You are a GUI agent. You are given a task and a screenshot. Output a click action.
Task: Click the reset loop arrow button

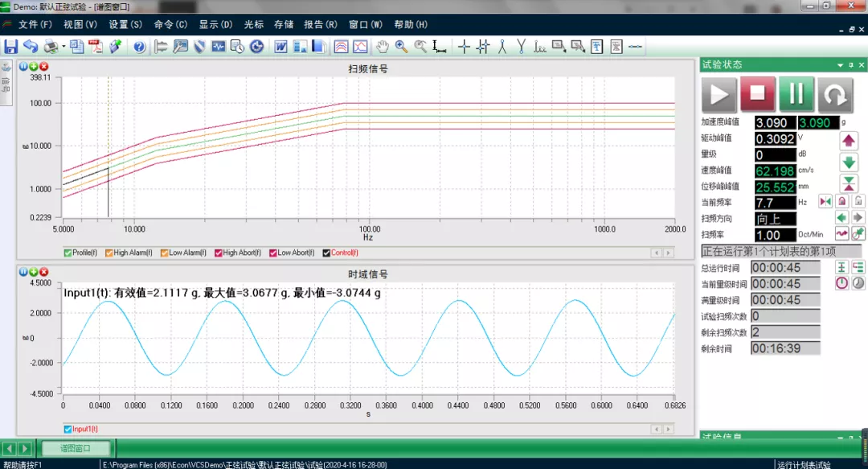[x=835, y=94]
